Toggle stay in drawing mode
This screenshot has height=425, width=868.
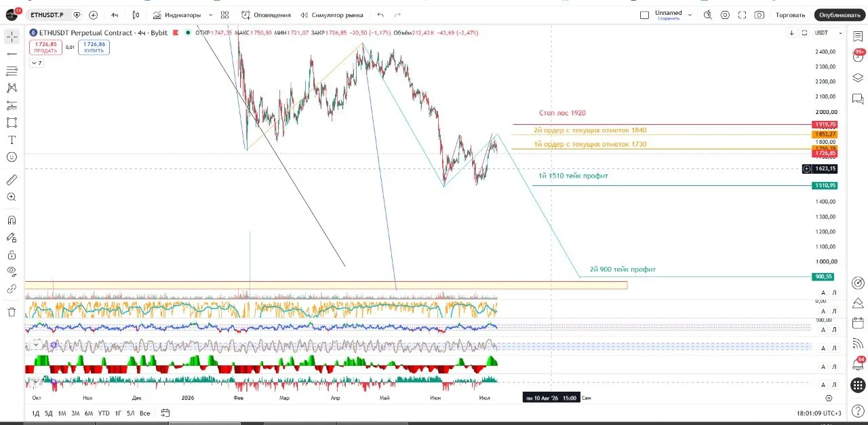pyautogui.click(x=12, y=238)
